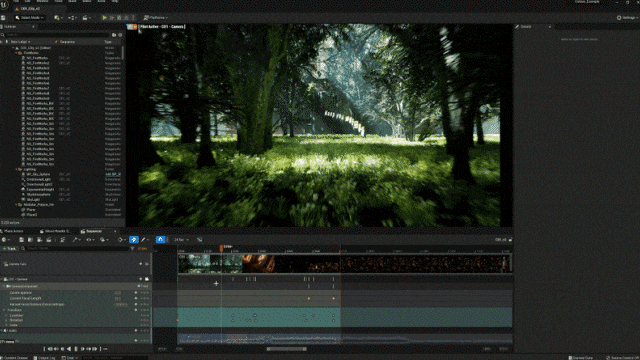
Task: Sort the Outliner by Item Label column
Action: [20, 42]
